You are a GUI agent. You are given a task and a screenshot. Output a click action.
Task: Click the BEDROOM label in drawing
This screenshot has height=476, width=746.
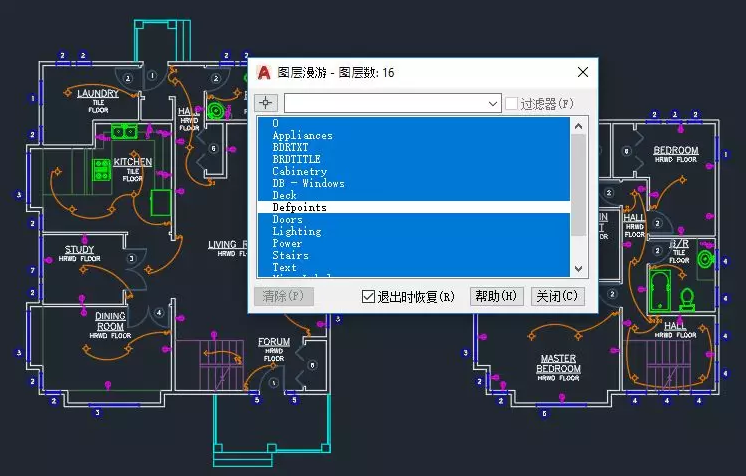[x=676, y=150]
